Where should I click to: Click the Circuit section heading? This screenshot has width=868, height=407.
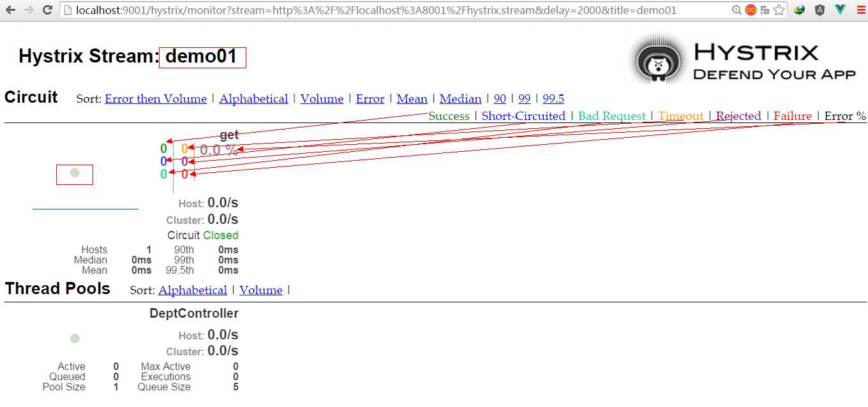coord(31,98)
